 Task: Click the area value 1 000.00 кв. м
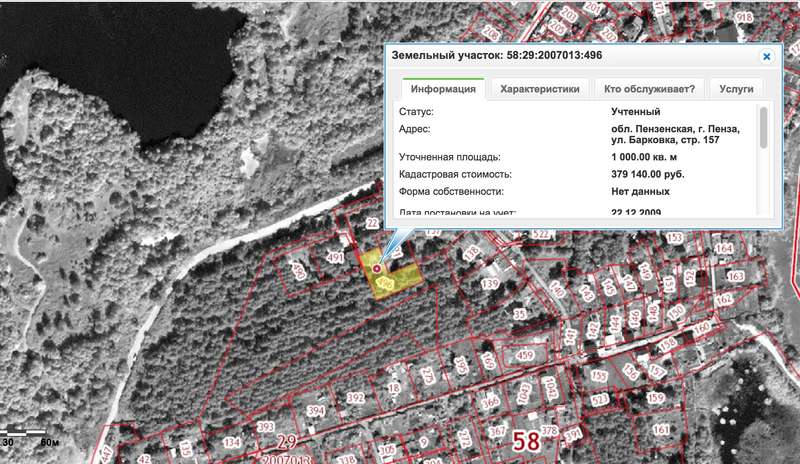(x=644, y=157)
